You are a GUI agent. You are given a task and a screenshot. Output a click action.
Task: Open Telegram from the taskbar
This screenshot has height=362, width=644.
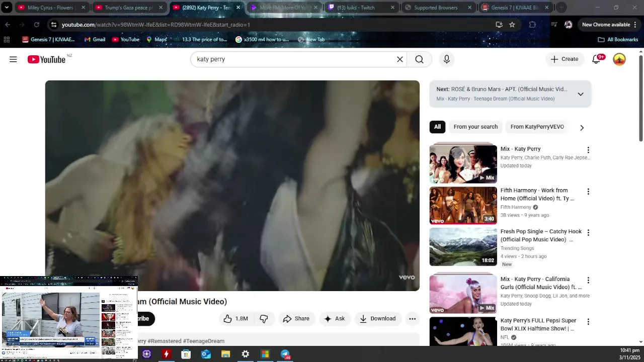285,354
